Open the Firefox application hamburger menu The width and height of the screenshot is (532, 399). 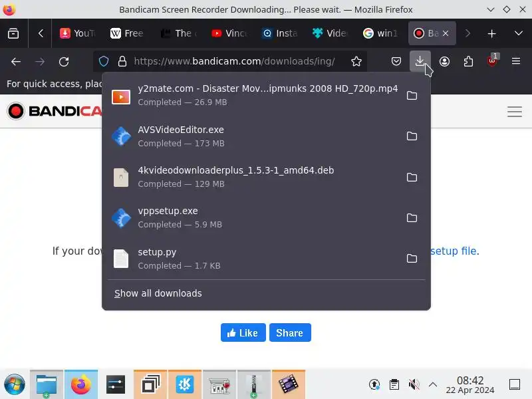[x=516, y=61]
